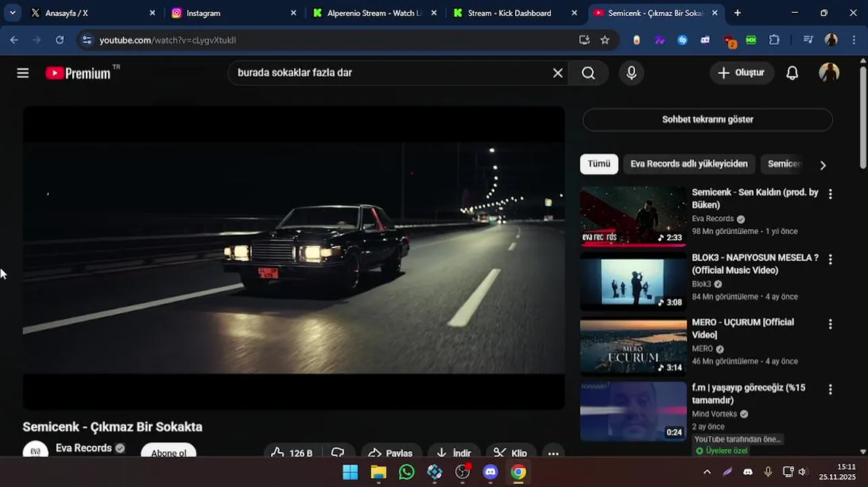Open options for 'yaşayıp göreceğiz' video
Image resolution: width=868 pixels, height=487 pixels.
click(x=830, y=390)
